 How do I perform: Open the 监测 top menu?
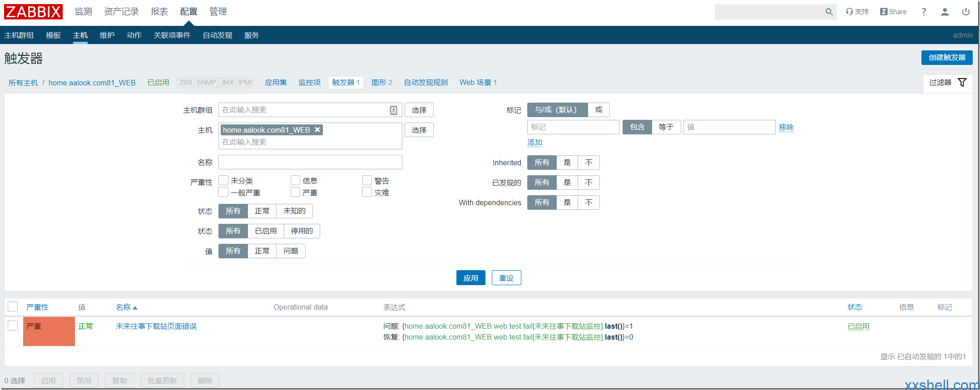84,12
